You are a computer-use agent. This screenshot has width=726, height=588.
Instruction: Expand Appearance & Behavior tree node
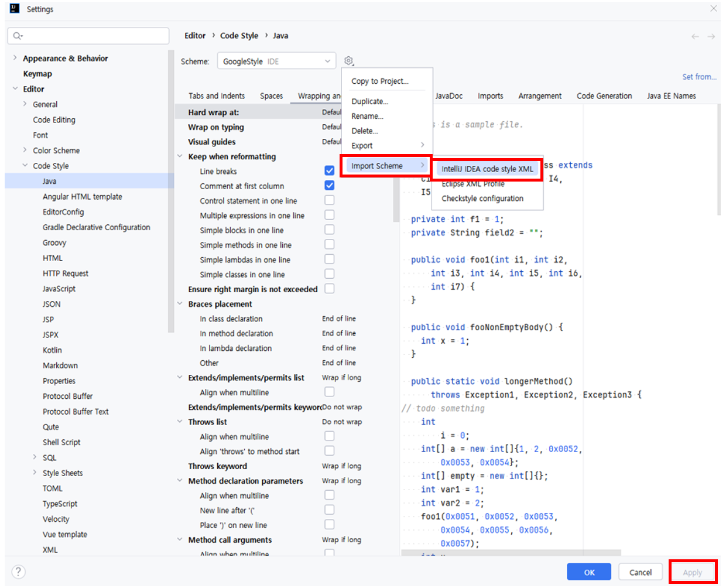tap(15, 58)
